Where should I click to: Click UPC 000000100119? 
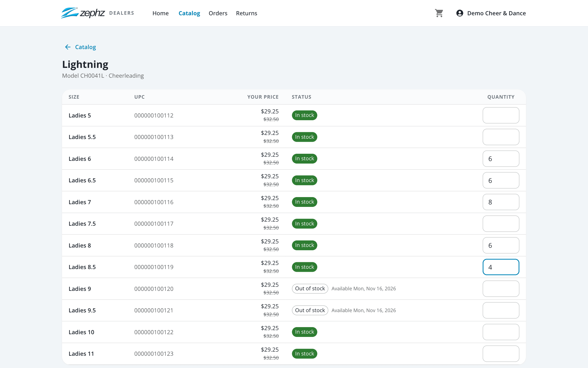coord(154,267)
